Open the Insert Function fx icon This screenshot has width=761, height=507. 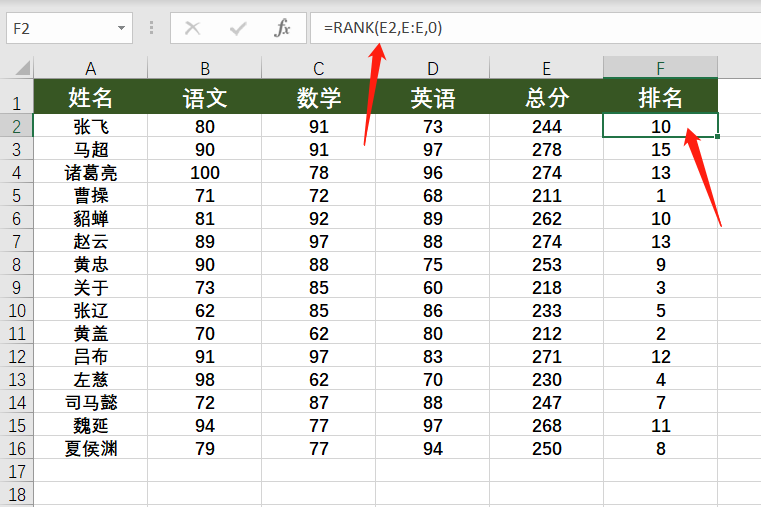click(282, 28)
